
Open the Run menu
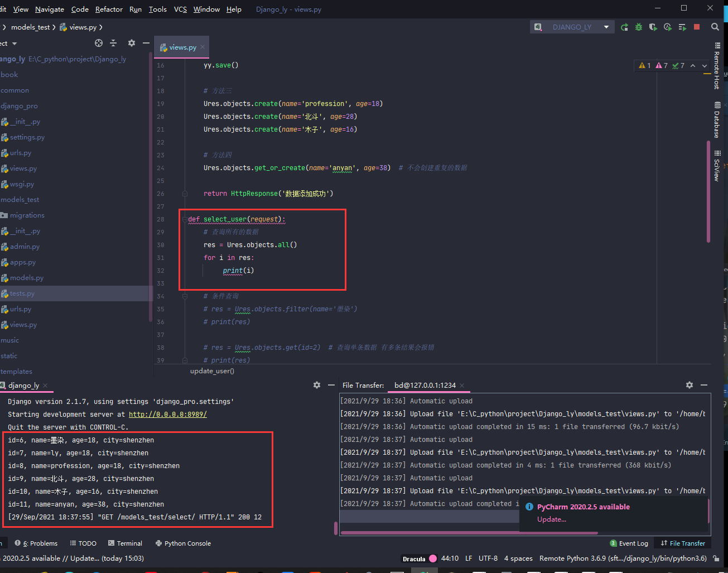(135, 9)
